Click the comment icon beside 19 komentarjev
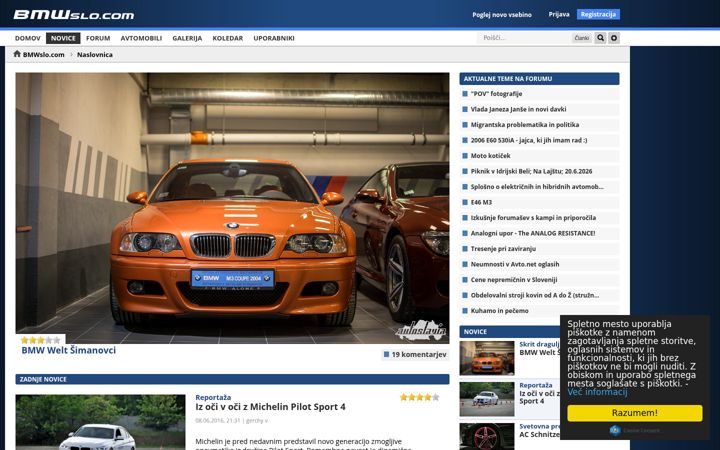 (386, 354)
